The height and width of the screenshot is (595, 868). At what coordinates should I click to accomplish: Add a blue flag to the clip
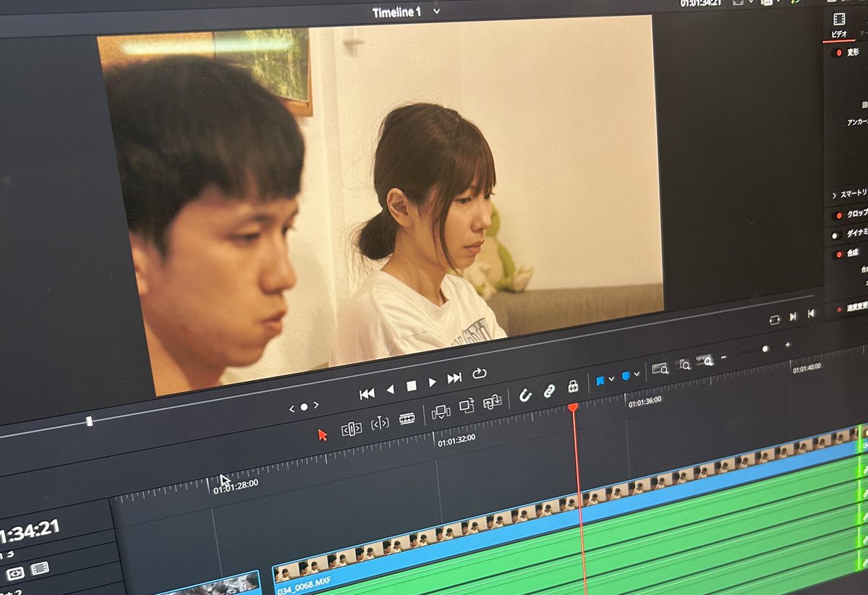(x=600, y=381)
